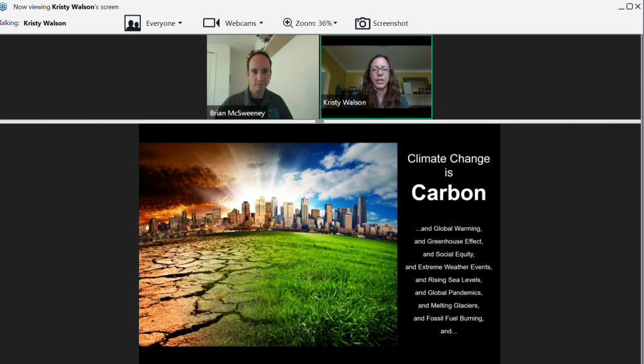Click the vertical scrollbar on right edge
The height and width of the screenshot is (364, 644).
click(x=642, y=199)
